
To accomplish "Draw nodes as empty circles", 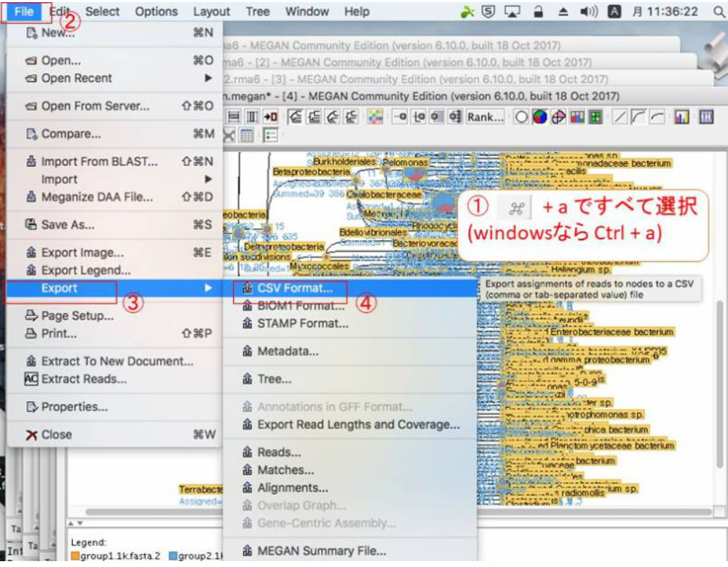I will point(521,117).
